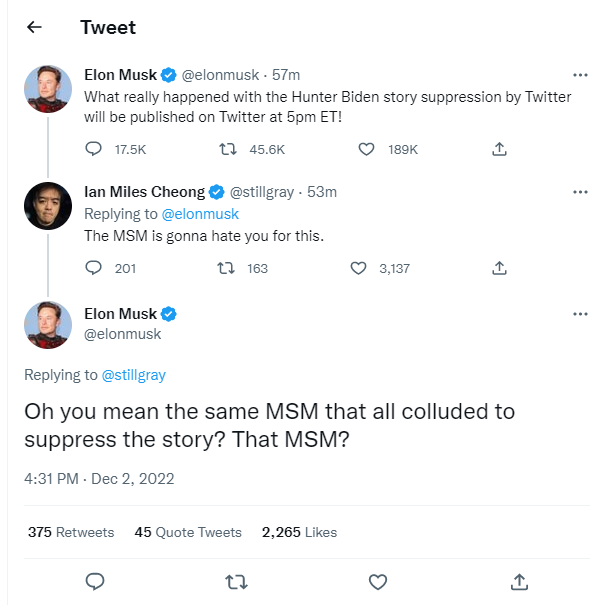This screenshot has height=605, width=601.
Task: Open Ian Miles Cheong's profile picture
Action: (x=48, y=206)
